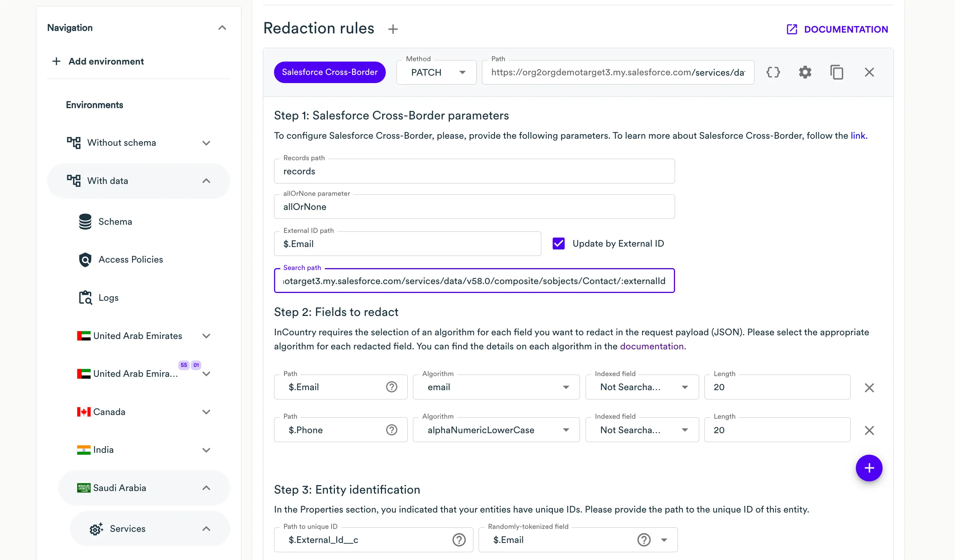Open the DOCUMENTATION link

coord(845,29)
